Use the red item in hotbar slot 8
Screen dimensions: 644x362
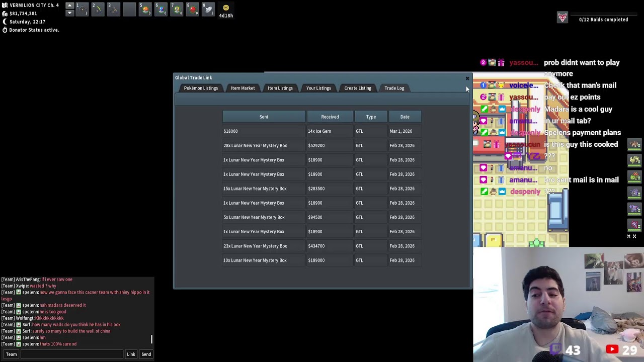192,9
